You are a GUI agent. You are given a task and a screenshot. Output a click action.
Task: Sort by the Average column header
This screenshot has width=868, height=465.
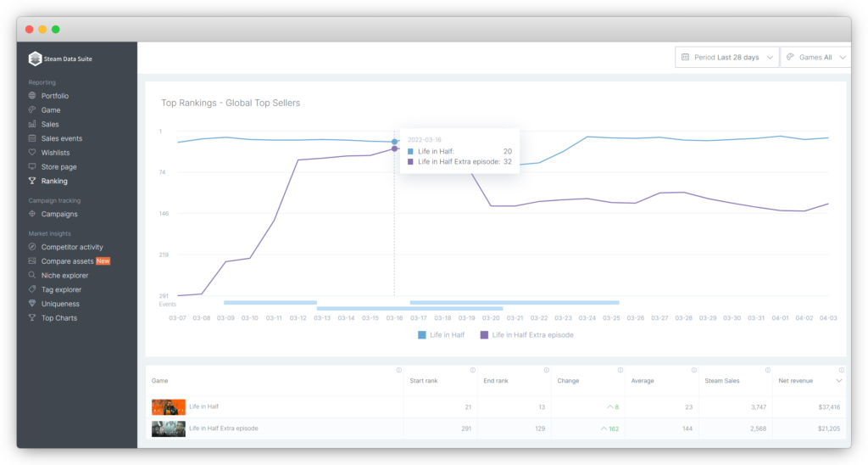click(643, 381)
